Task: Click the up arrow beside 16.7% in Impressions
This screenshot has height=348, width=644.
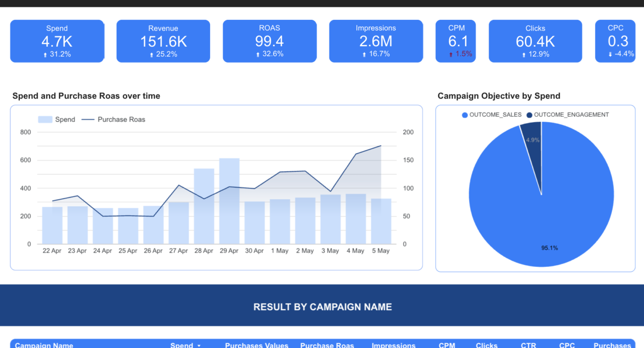Action: tap(364, 55)
